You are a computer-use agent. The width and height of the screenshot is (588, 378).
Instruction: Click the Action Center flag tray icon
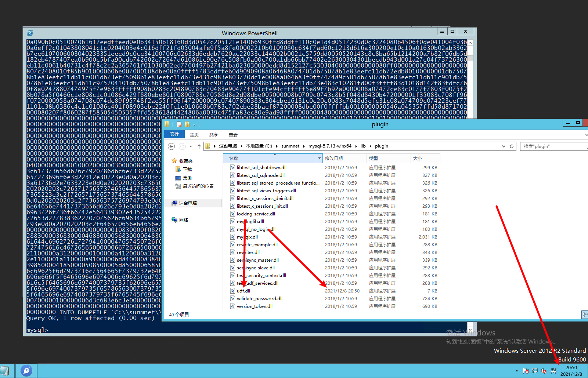pos(526,371)
